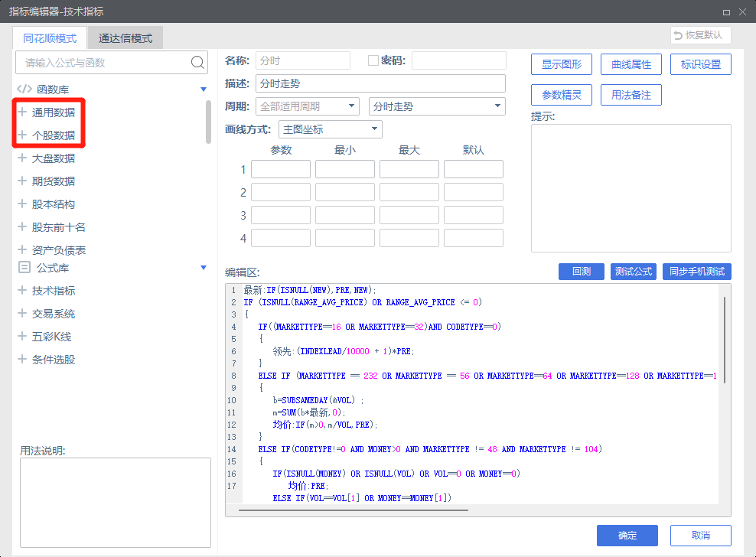The image size is (756, 557).
Task: Click the code editor vertical scrollbar
Action: point(724,337)
